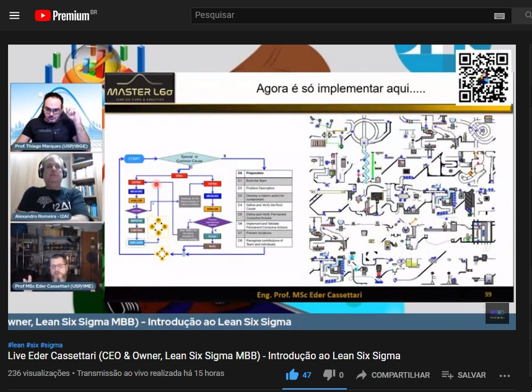Open the three-dot more actions menu

point(505,376)
